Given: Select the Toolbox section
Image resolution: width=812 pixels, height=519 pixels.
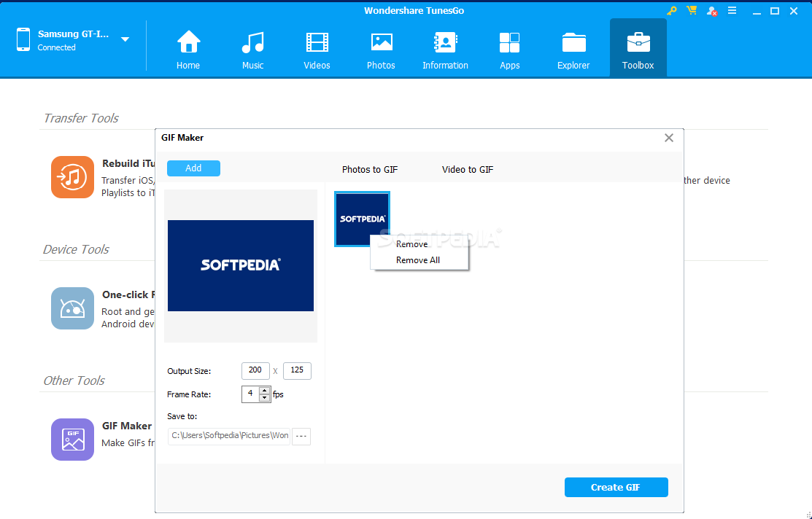Looking at the screenshot, I should (638, 48).
